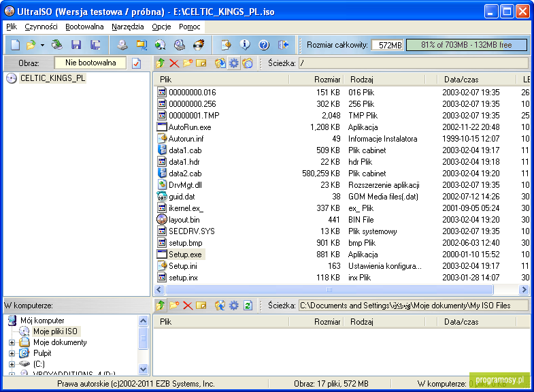Click the local path field 'C:\Documents and Settings'
534x392 pixels.
click(x=414, y=306)
